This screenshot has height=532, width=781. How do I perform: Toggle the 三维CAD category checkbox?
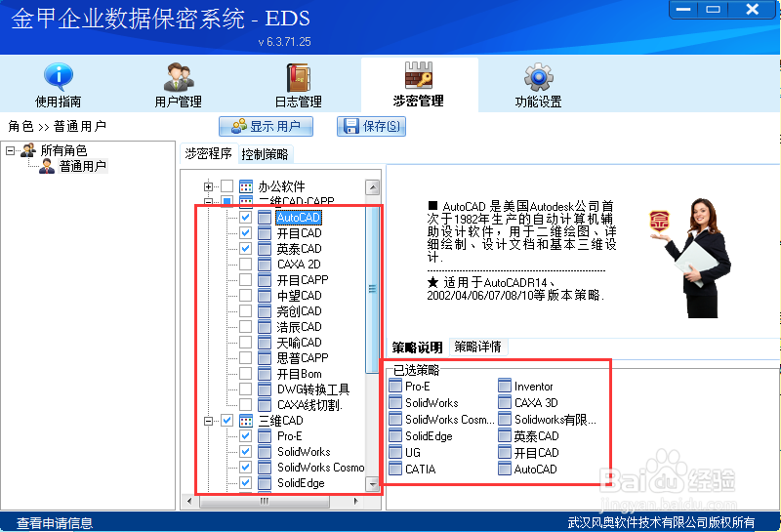[227, 421]
